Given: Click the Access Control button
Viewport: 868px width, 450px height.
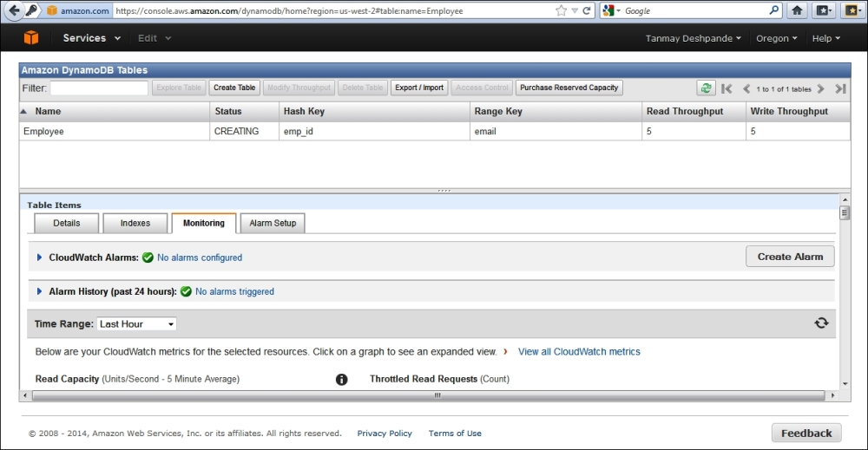Looking at the screenshot, I should (x=482, y=88).
